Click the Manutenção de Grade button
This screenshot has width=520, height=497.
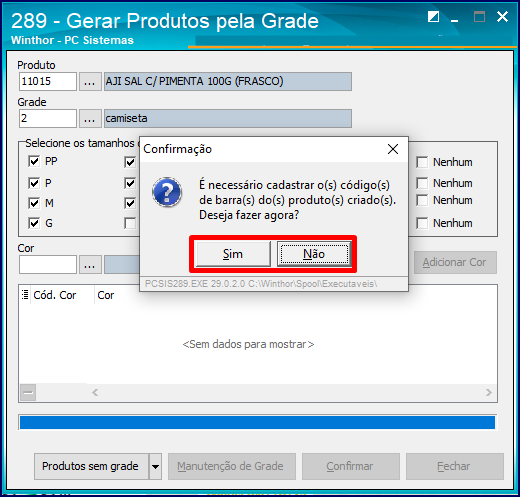coord(232,466)
